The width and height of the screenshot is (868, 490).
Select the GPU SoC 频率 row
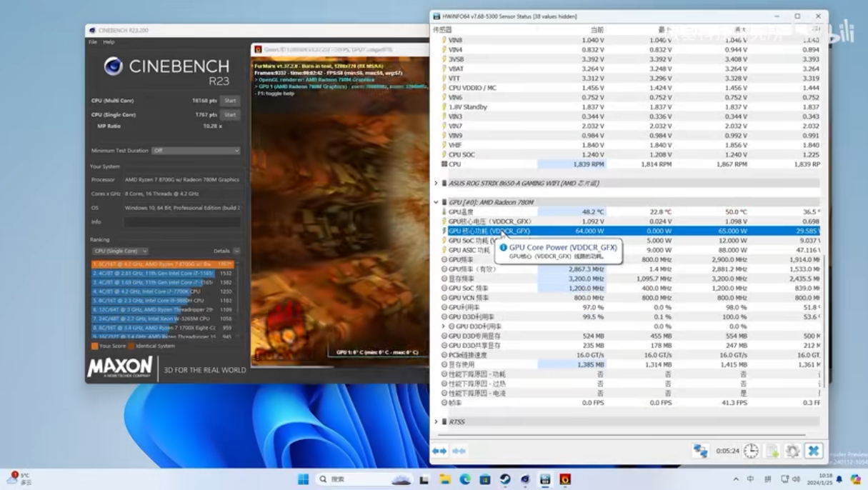pos(631,289)
